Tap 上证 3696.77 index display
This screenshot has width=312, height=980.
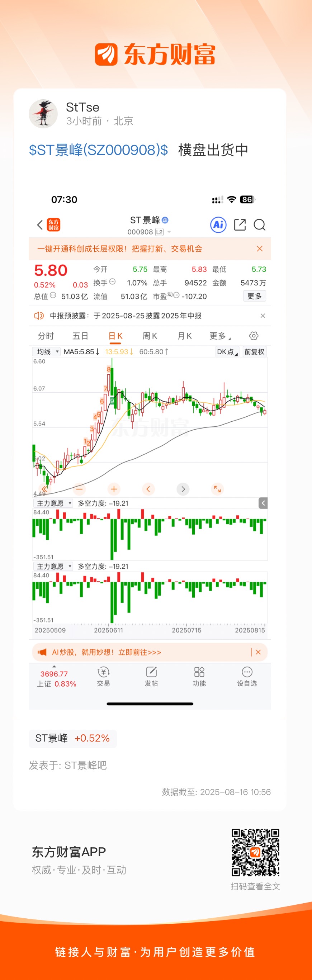tap(56, 679)
